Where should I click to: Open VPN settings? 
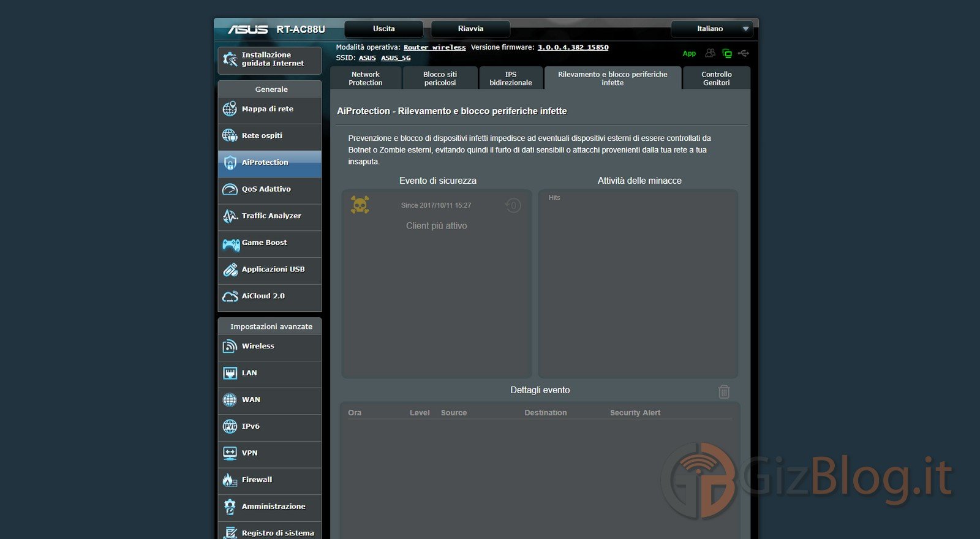click(269, 453)
